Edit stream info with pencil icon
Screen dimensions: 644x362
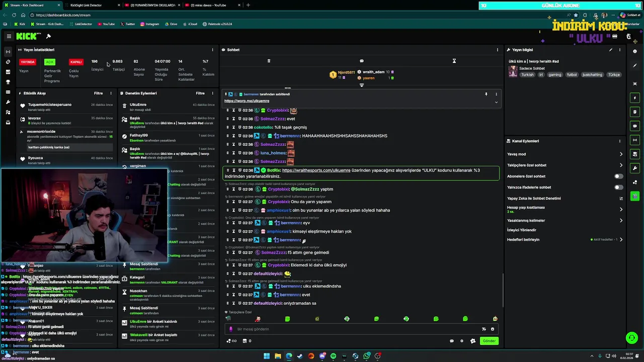(611, 50)
